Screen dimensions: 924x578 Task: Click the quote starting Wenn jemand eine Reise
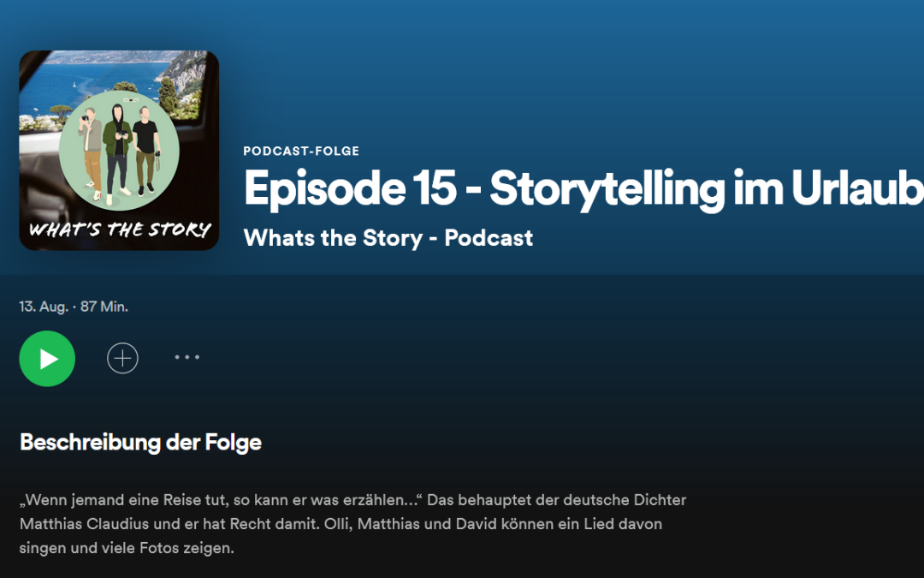click(221, 500)
